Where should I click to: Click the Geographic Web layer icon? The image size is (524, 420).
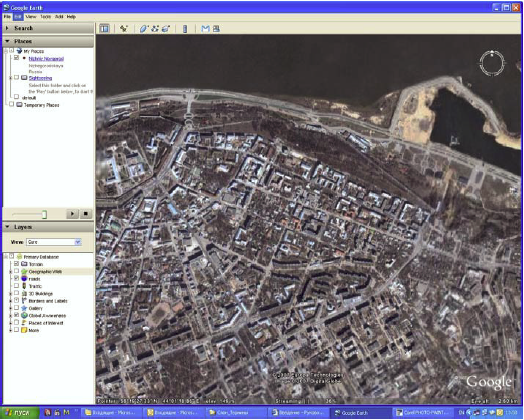pos(24,271)
